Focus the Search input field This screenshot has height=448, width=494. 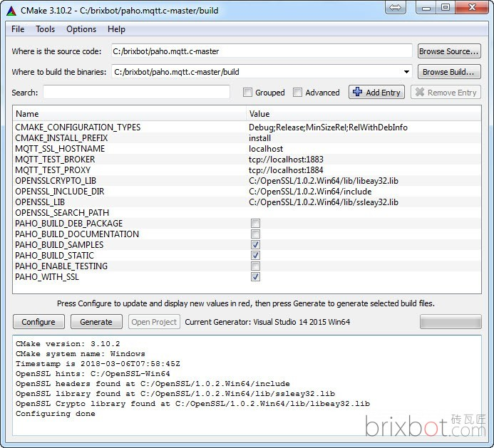(x=136, y=93)
